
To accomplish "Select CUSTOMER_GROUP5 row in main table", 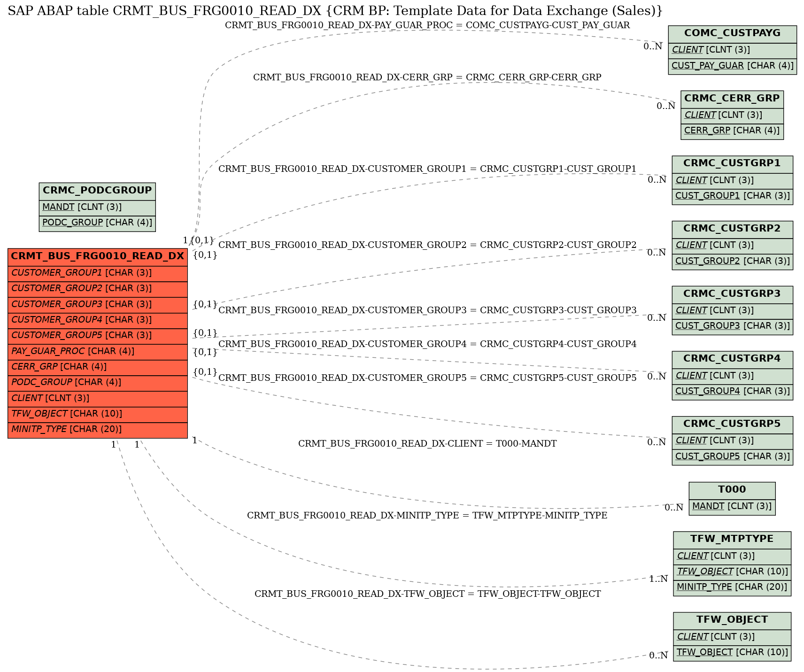I will pos(98,336).
